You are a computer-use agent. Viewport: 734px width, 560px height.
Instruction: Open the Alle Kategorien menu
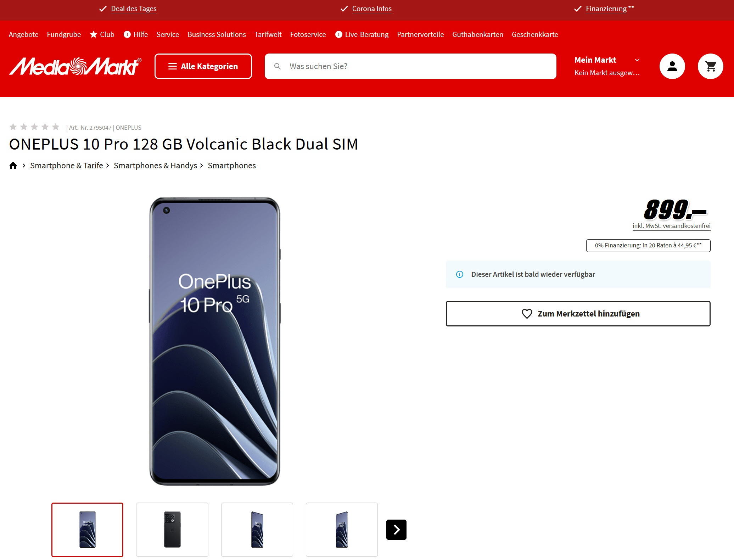pos(203,66)
